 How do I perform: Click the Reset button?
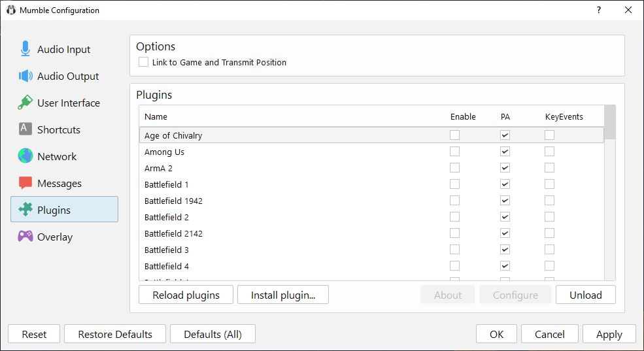[x=34, y=334]
